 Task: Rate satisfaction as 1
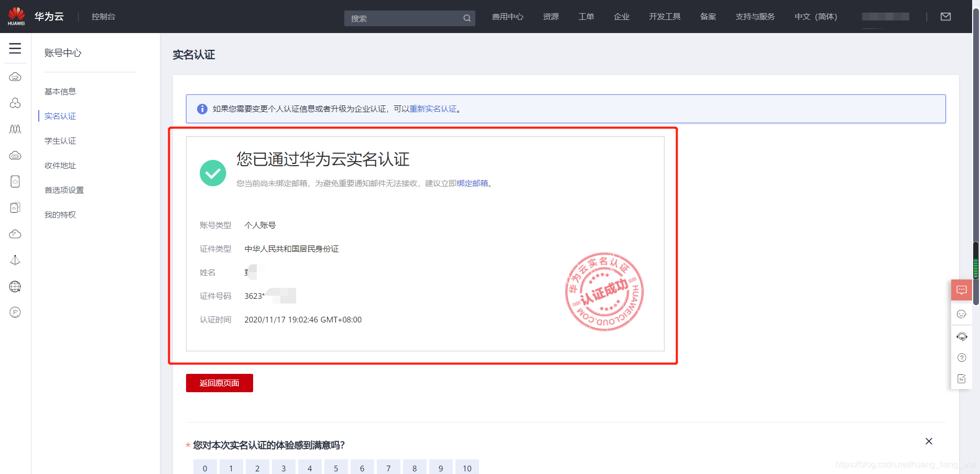click(231, 468)
